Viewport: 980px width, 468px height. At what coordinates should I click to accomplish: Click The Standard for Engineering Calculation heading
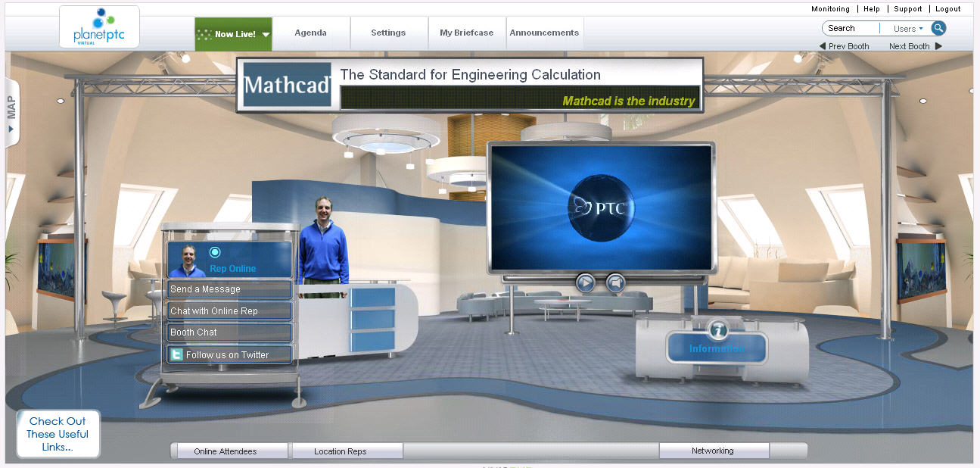(470, 75)
